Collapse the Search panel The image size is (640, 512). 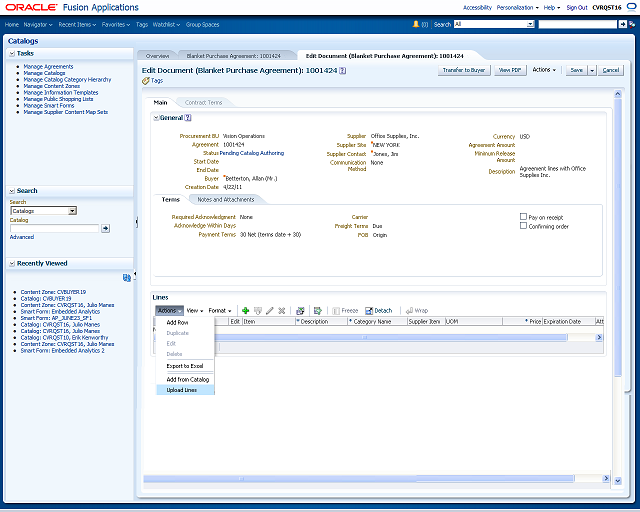tap(12, 191)
